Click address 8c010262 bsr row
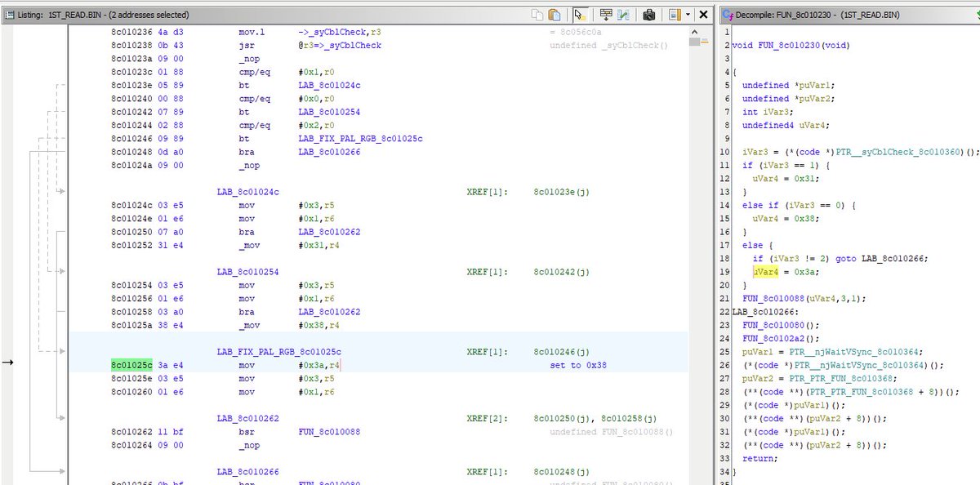Screen dimensions: 980x485 click(x=131, y=432)
